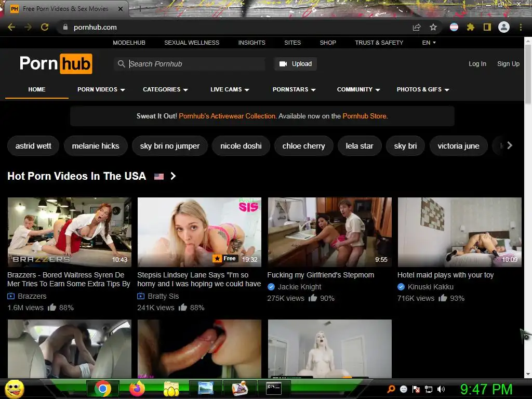This screenshot has height=399, width=532.
Task: Open the Pornhub Store banner link
Action: 364,116
